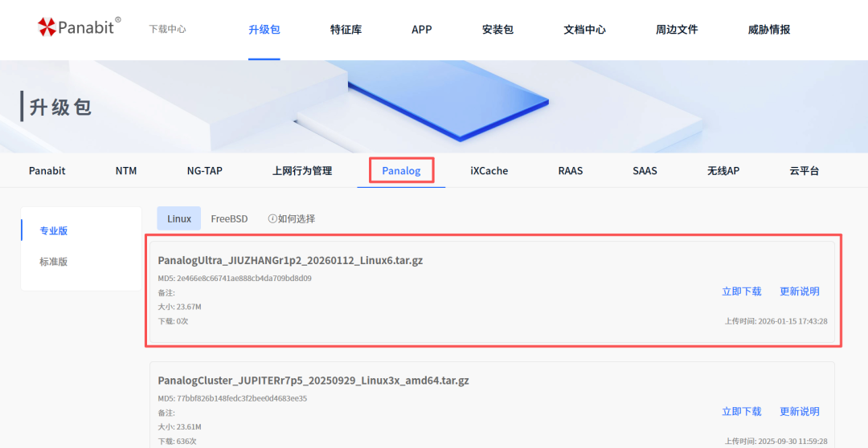The image size is (868, 448).
Task: Choose the Linux platform filter
Action: click(x=178, y=218)
